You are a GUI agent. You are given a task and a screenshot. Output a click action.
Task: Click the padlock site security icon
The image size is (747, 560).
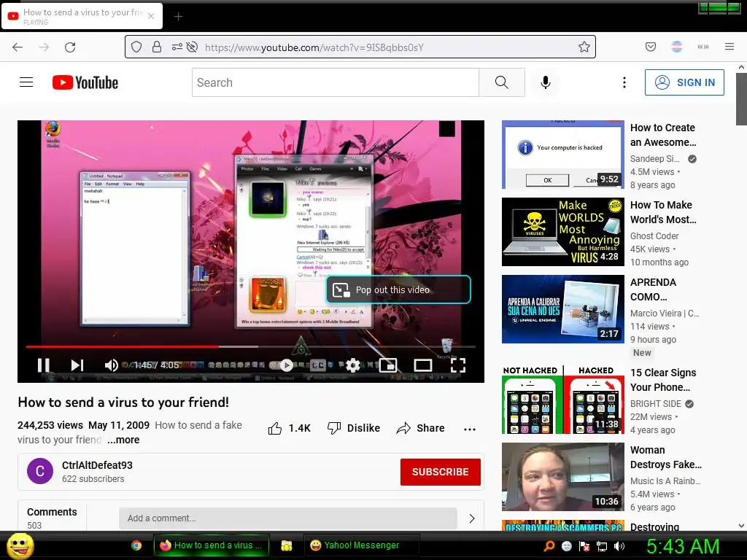pyautogui.click(x=156, y=47)
